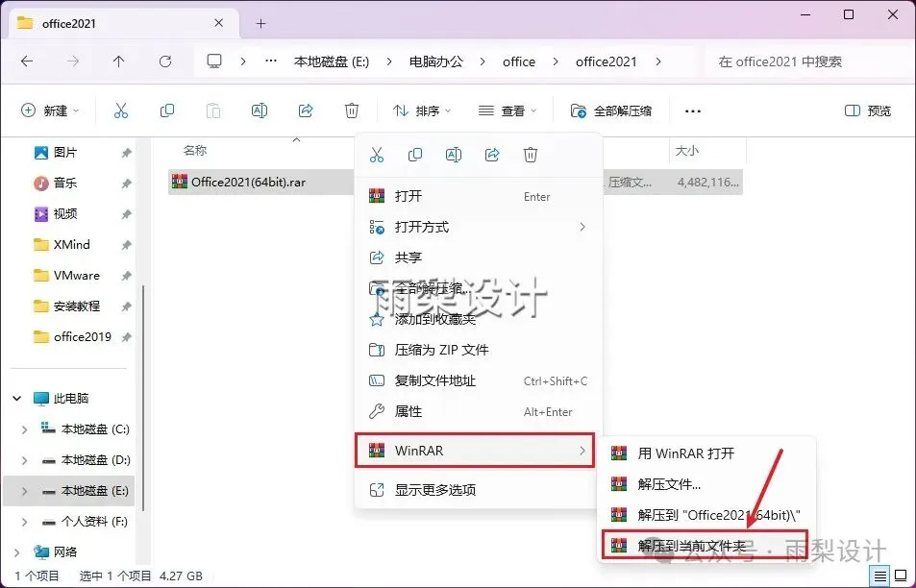This screenshot has height=588, width=916.
Task: Click the Cut icon in the toolbar
Action: tap(121, 110)
